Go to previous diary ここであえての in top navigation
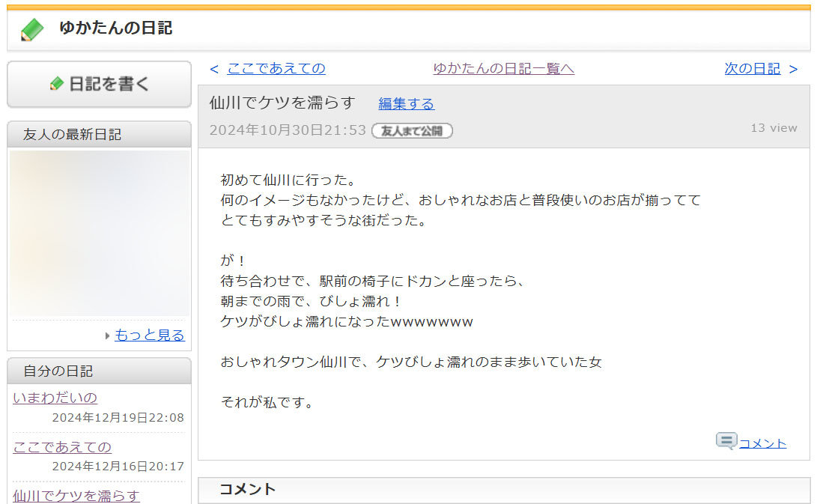820x504 pixels. 276,68
